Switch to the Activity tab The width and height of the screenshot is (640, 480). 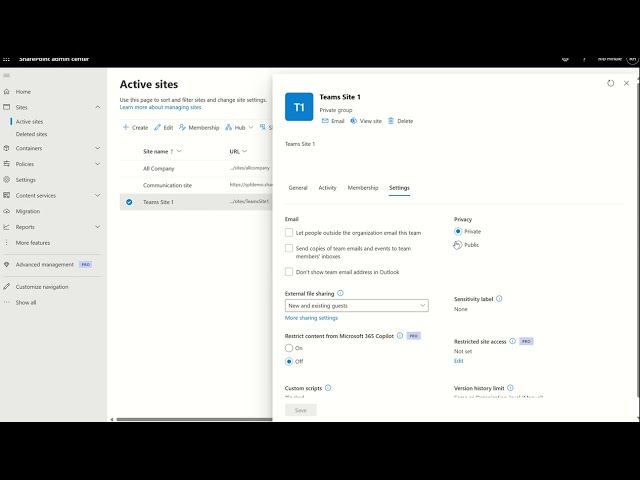point(327,188)
